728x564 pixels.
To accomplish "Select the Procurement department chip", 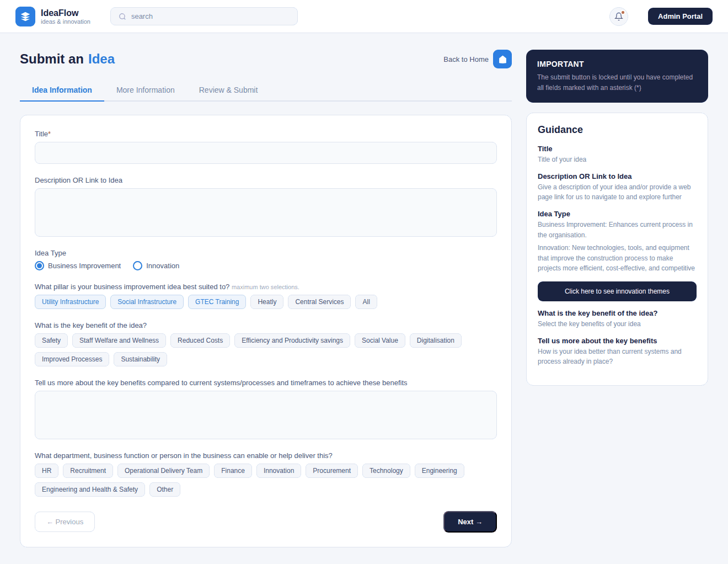I will click(x=331, y=471).
